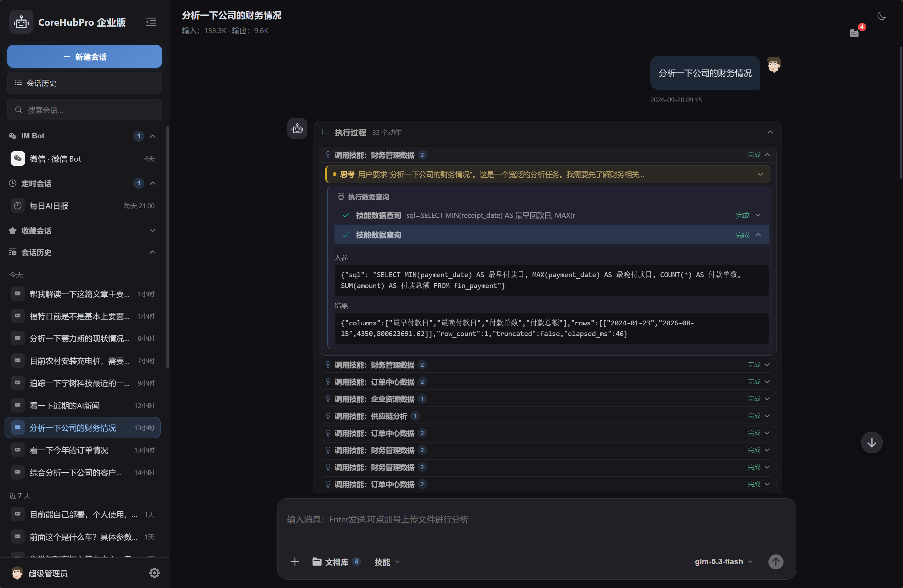Click the 超级管理员 avatar at the bottom

(x=17, y=573)
